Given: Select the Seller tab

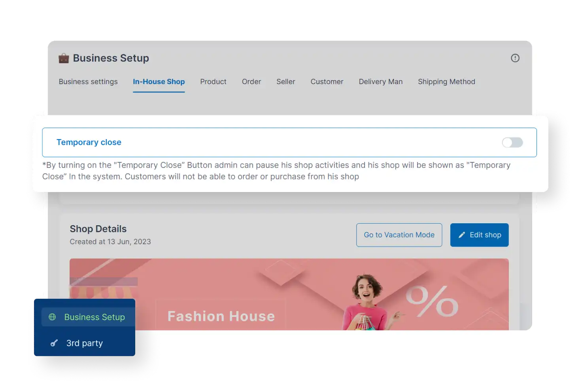Looking at the screenshot, I should pos(285,82).
